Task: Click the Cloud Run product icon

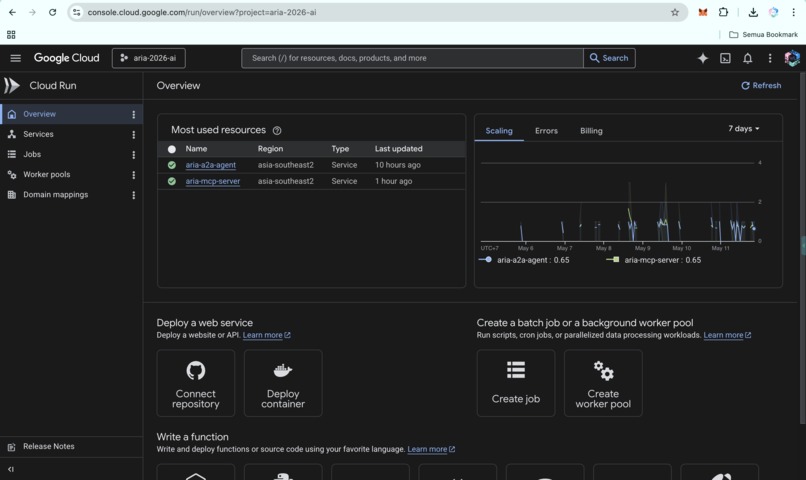Action: tap(11, 85)
